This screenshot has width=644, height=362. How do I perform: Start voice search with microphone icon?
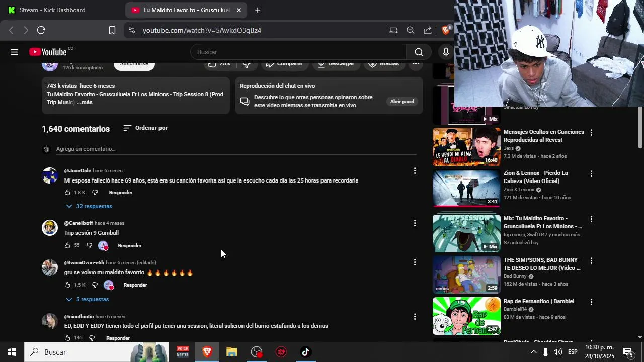[446, 52]
